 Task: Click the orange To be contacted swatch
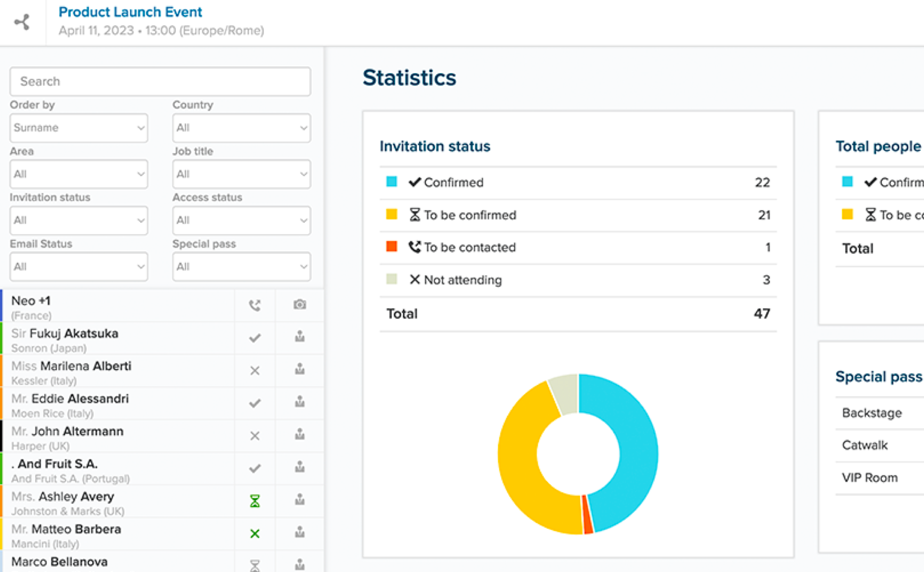(x=392, y=246)
